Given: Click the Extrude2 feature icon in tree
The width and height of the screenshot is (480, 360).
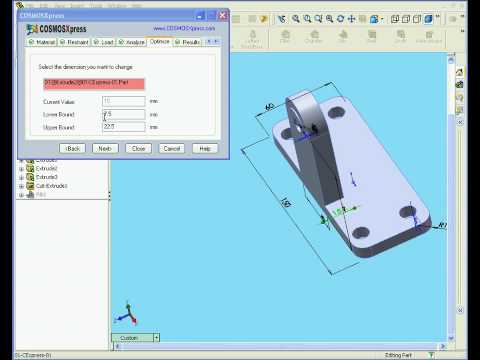Looking at the screenshot, I should pos(30,168).
